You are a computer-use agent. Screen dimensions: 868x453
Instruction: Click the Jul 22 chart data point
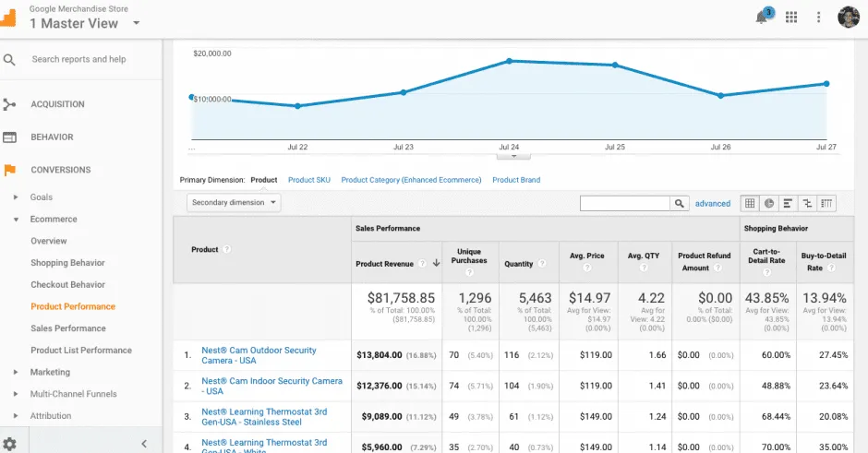pyautogui.click(x=298, y=106)
